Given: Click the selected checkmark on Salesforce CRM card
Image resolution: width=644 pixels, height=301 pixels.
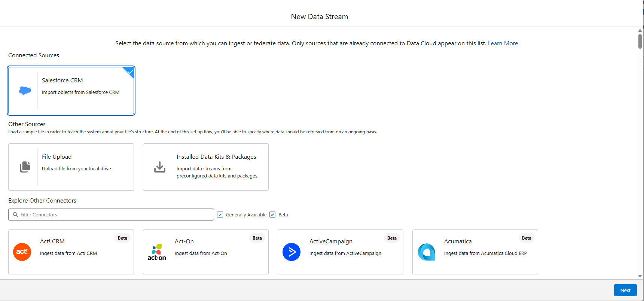Looking at the screenshot, I should pos(129,72).
